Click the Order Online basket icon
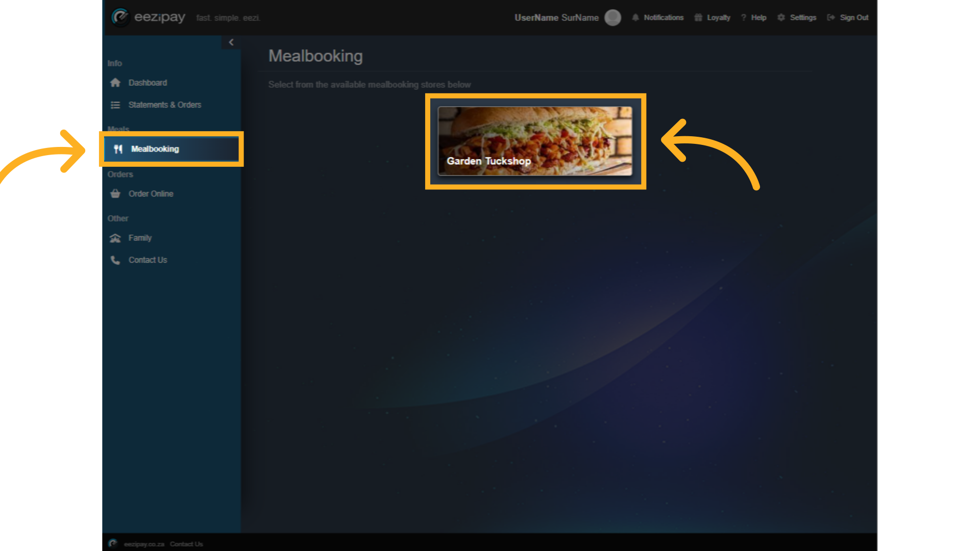 [115, 194]
